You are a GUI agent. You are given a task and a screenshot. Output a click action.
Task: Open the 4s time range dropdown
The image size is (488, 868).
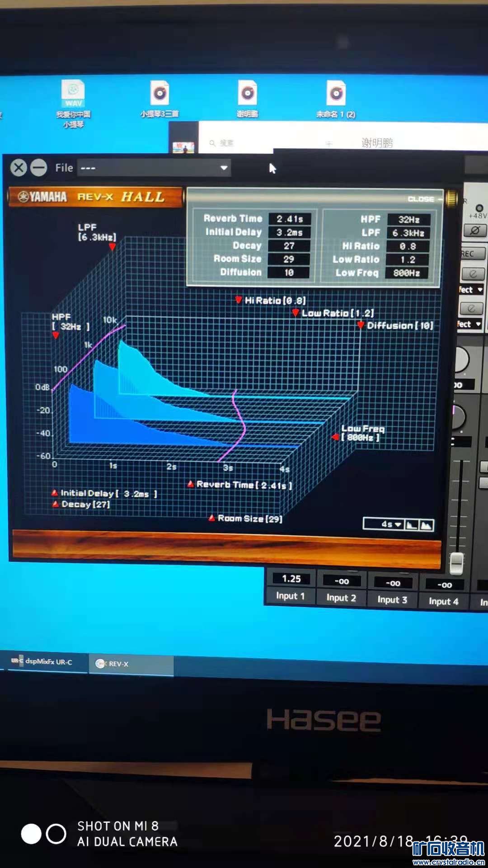pos(384,524)
